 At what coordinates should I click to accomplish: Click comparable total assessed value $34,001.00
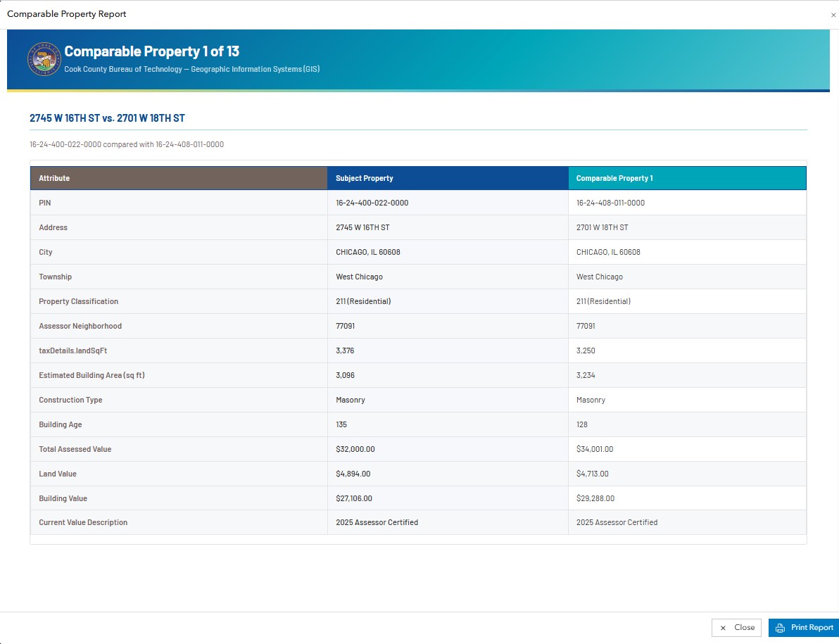595,449
